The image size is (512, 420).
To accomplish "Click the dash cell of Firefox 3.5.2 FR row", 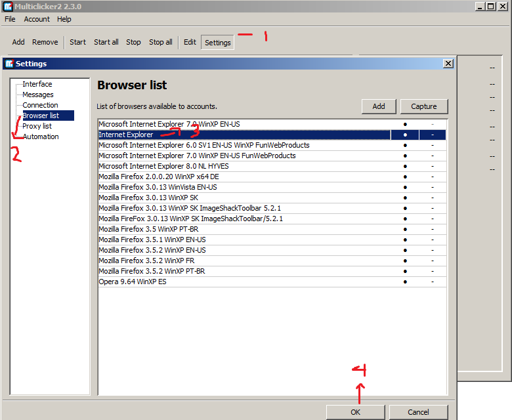I will (x=433, y=261).
